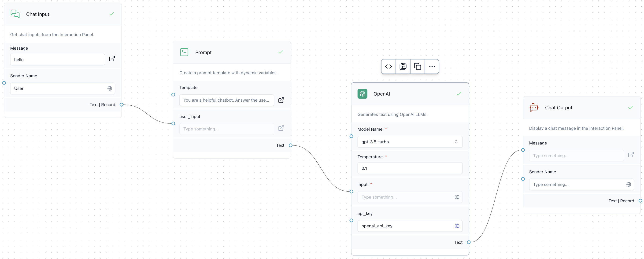644x259 pixels.
Task: Click the OpenAI Input text field
Action: click(410, 197)
